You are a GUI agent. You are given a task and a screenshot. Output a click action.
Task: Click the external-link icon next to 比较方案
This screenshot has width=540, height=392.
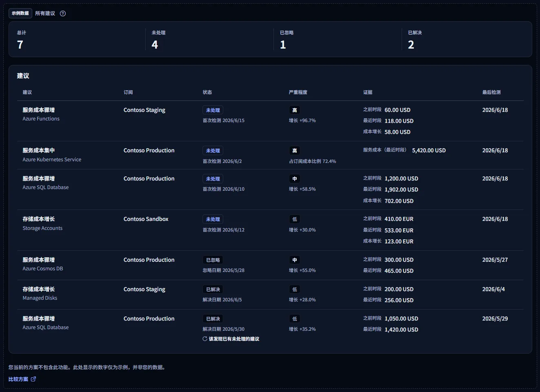(33, 379)
